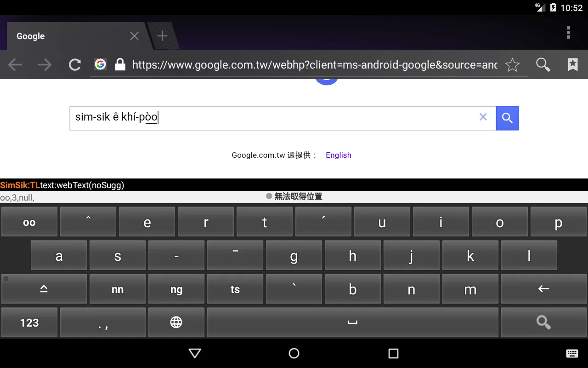The image size is (588, 368).
Task: Tap the 't' key
Action: coord(265,222)
